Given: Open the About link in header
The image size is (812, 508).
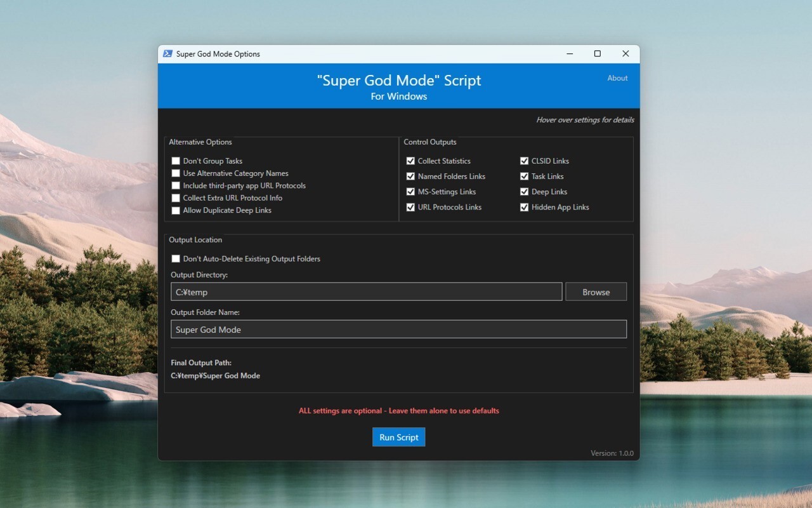Looking at the screenshot, I should [x=617, y=78].
